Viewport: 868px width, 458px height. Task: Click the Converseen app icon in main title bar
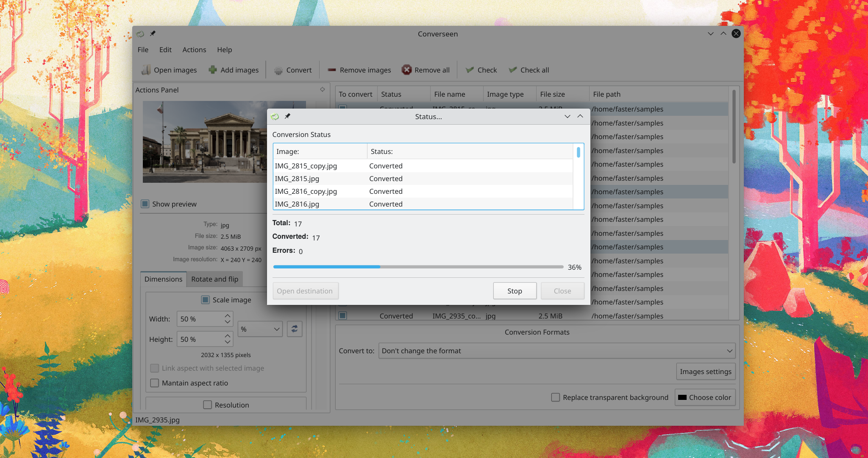140,34
